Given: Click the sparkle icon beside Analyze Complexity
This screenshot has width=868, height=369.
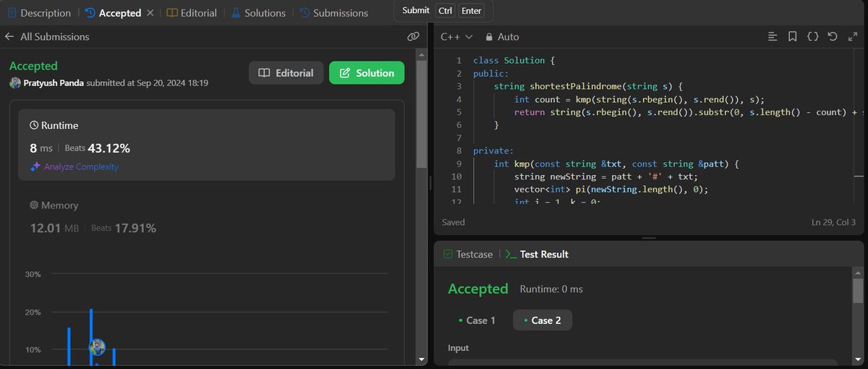Looking at the screenshot, I should [35, 166].
